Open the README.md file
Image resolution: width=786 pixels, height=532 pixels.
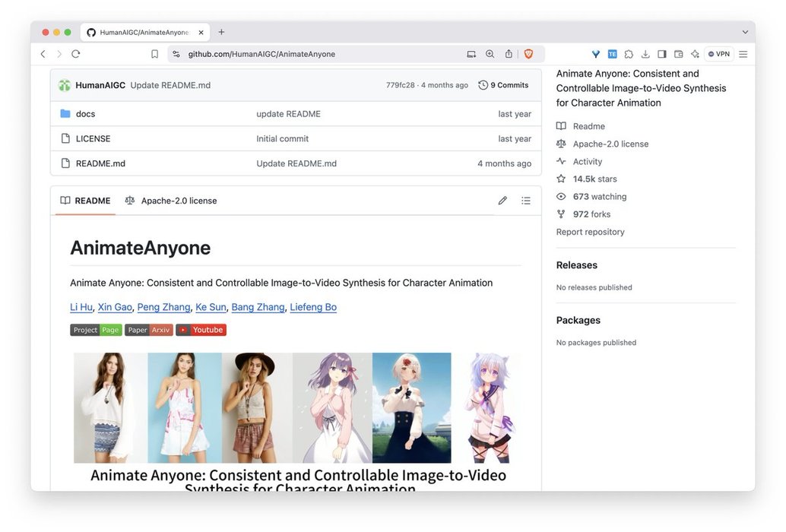[100, 163]
